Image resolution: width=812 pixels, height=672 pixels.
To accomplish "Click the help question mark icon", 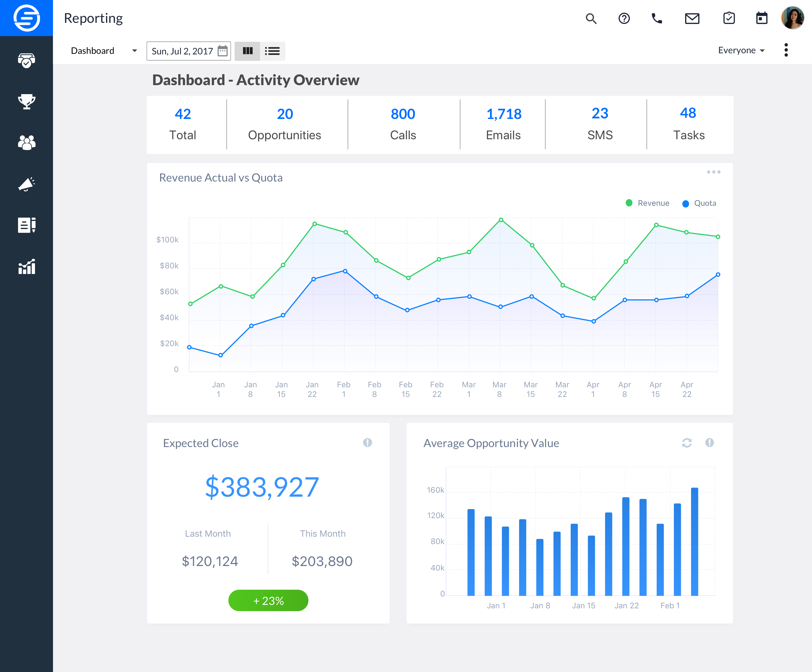I will pos(624,18).
